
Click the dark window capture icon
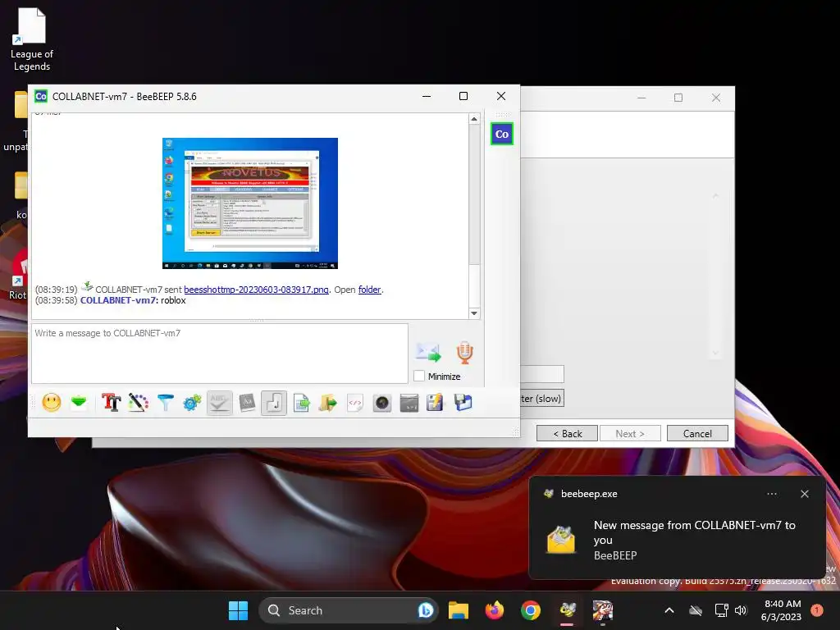[x=409, y=403]
